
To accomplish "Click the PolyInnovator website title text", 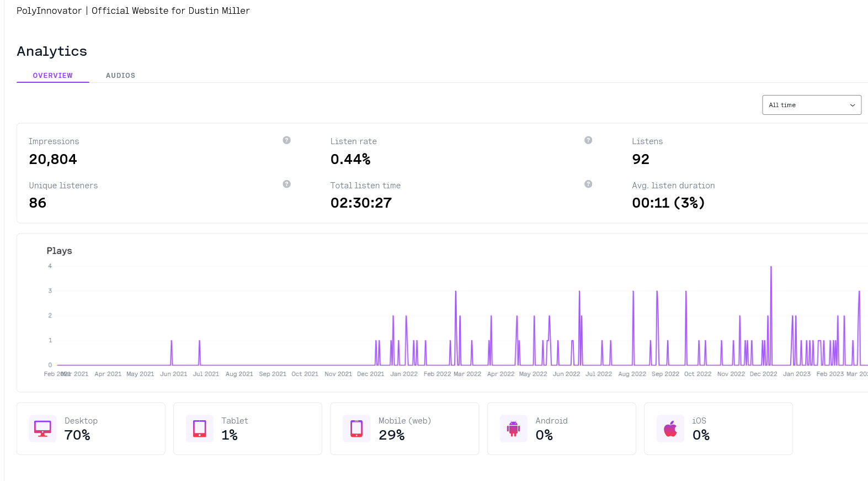I will pyautogui.click(x=133, y=10).
